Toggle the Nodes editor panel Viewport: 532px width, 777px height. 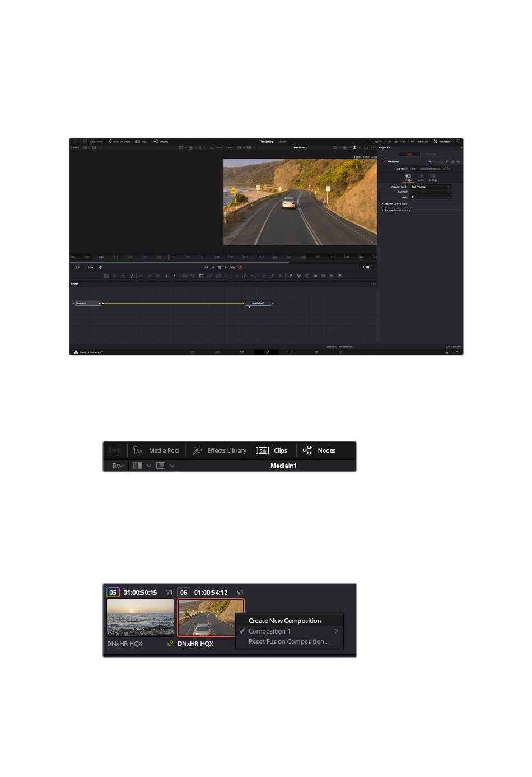pos(319,450)
